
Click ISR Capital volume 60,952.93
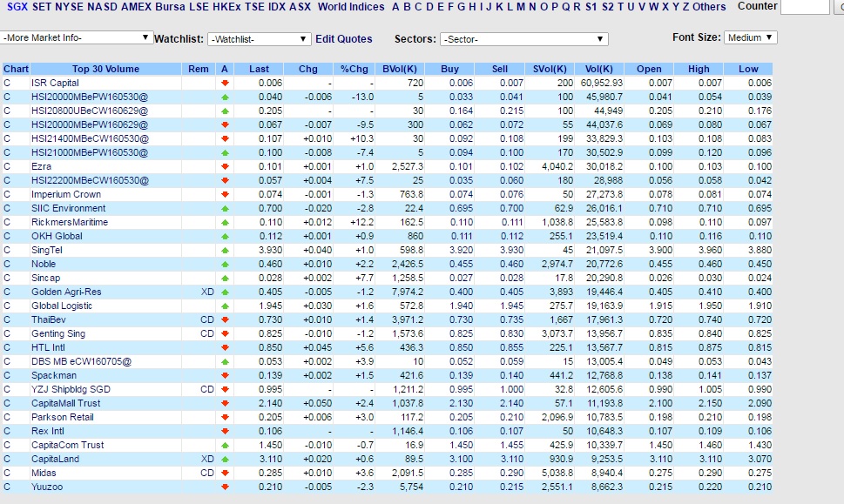click(602, 83)
